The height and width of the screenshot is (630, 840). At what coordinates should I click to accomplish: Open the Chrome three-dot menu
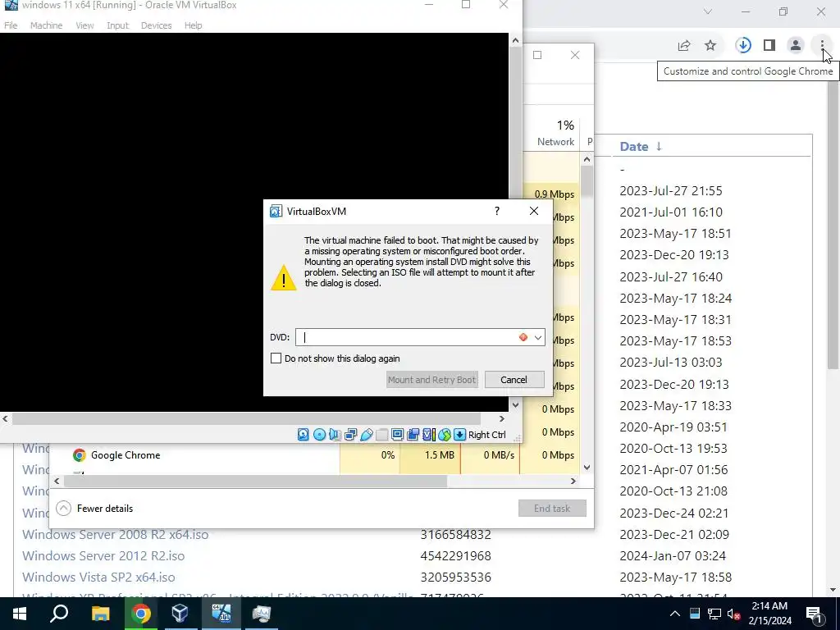pos(822,46)
